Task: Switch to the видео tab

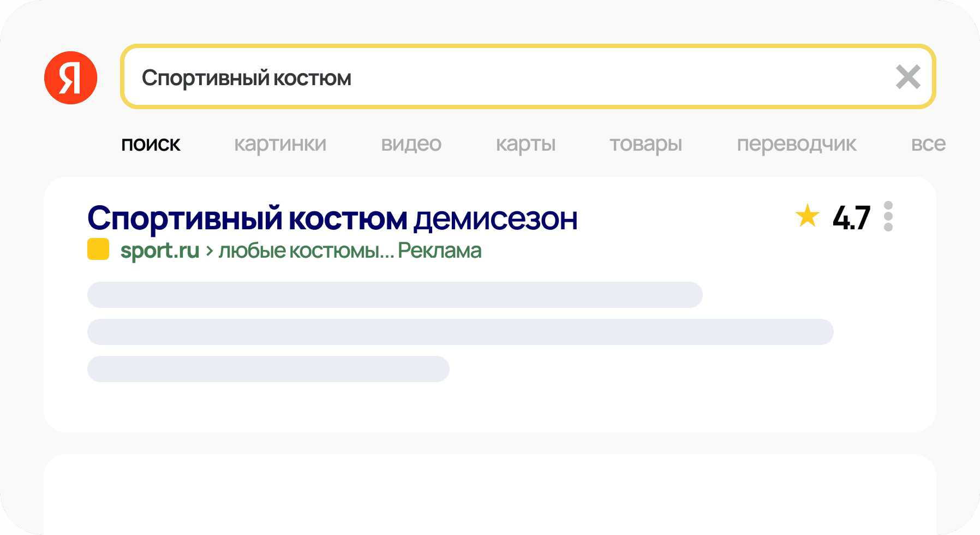Action: pos(411,144)
